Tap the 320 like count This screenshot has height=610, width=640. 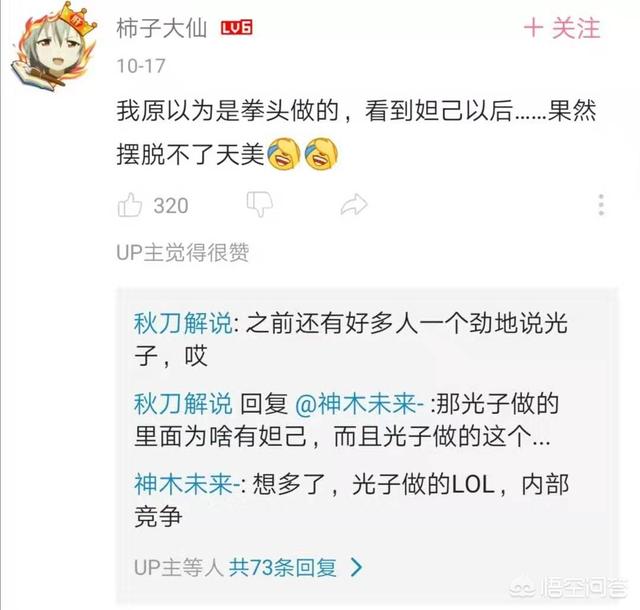171,205
